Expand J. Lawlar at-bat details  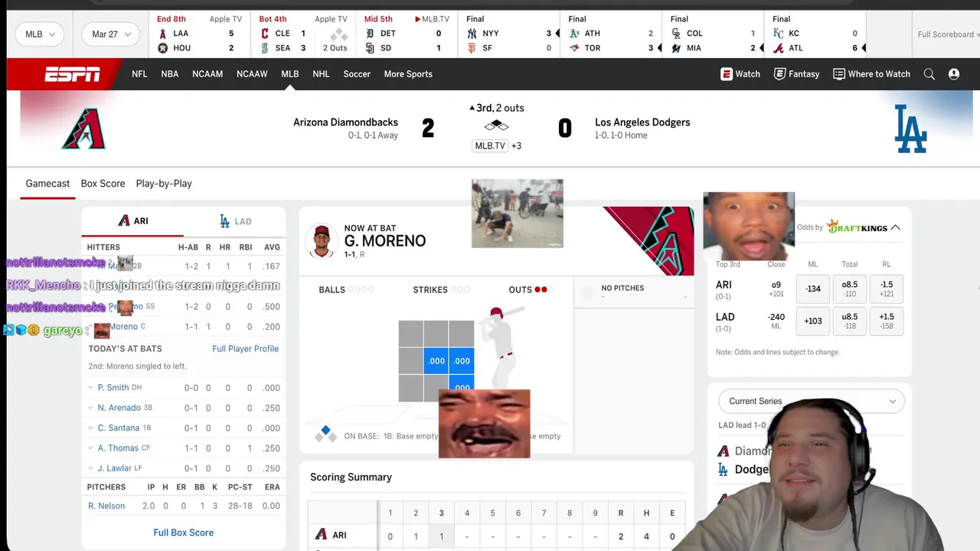tap(90, 468)
